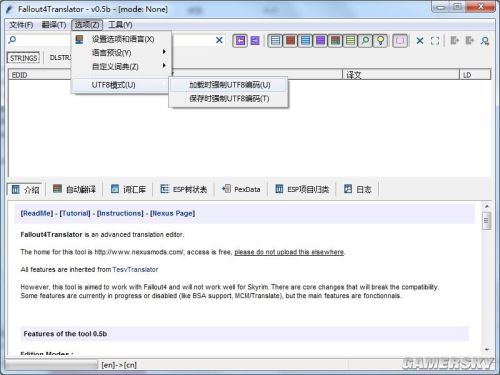Click the intro panel vertical scrollbar thumb

tap(486, 220)
